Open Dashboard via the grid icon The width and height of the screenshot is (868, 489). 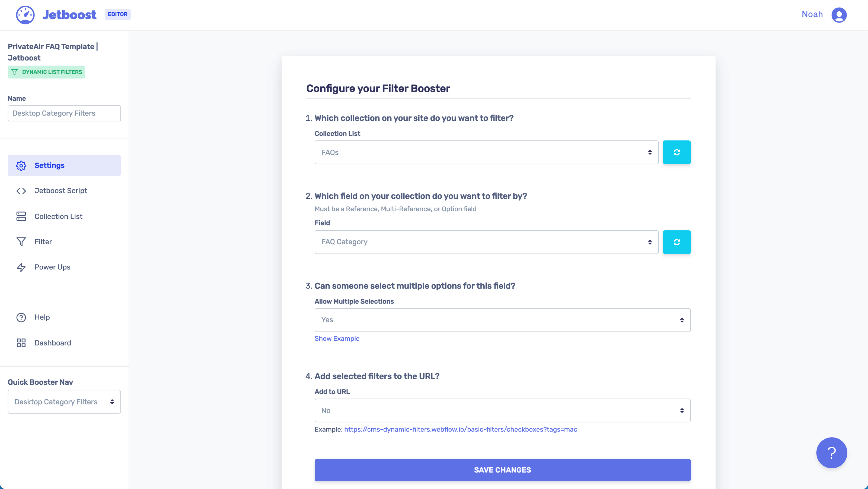tap(21, 343)
